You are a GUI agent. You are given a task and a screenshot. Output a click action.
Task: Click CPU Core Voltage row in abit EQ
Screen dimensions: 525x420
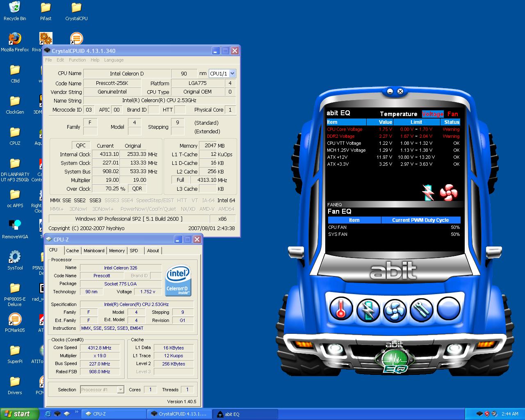pyautogui.click(x=393, y=129)
